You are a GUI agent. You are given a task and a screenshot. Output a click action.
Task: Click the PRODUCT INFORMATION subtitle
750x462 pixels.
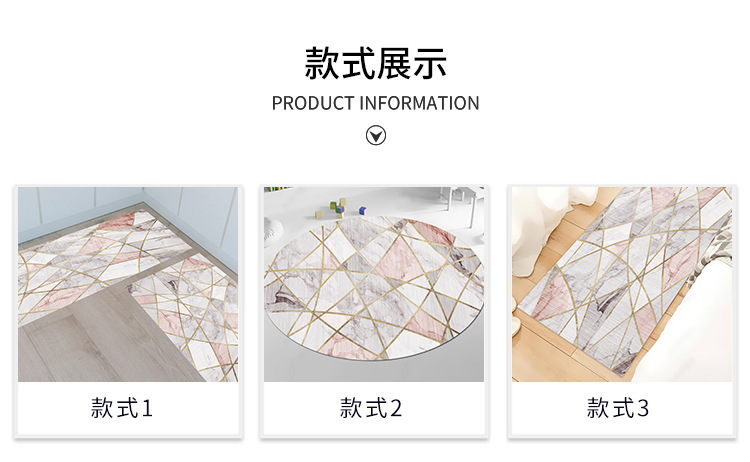(375, 103)
